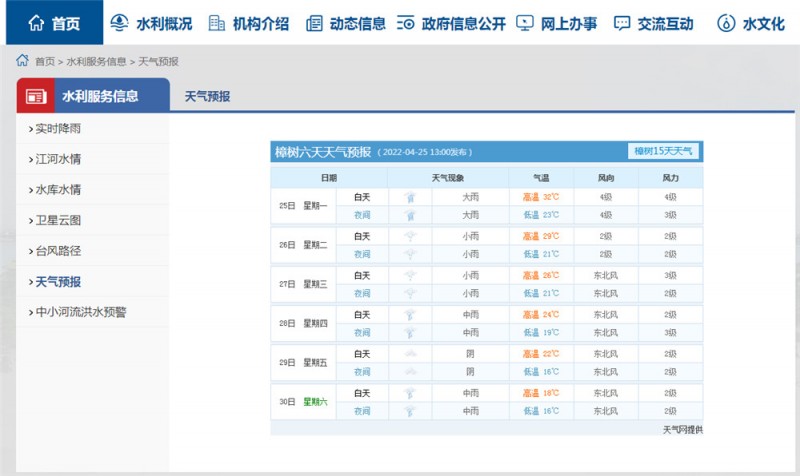Click the home icon in breadcrumb bar
800x476 pixels.
click(22, 61)
